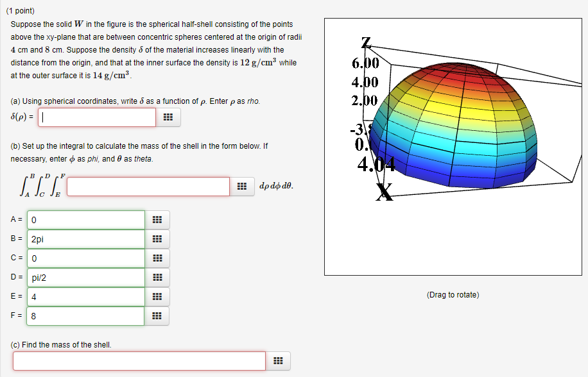Select the A field containing 0
This screenshot has height=377, width=588.
(85, 219)
